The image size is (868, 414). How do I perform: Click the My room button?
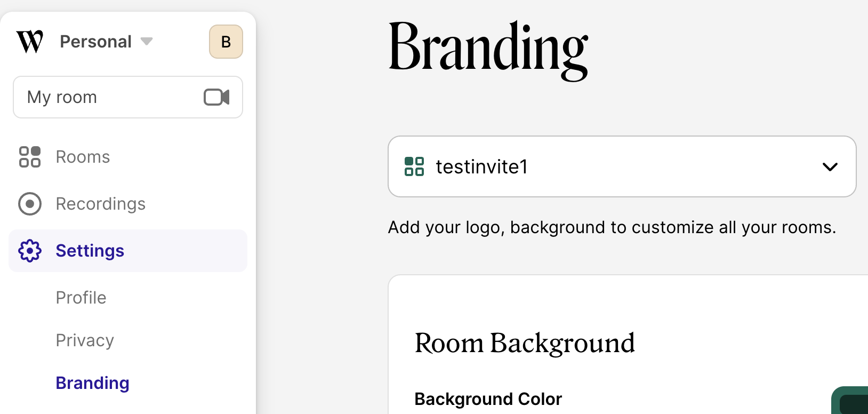107,97
